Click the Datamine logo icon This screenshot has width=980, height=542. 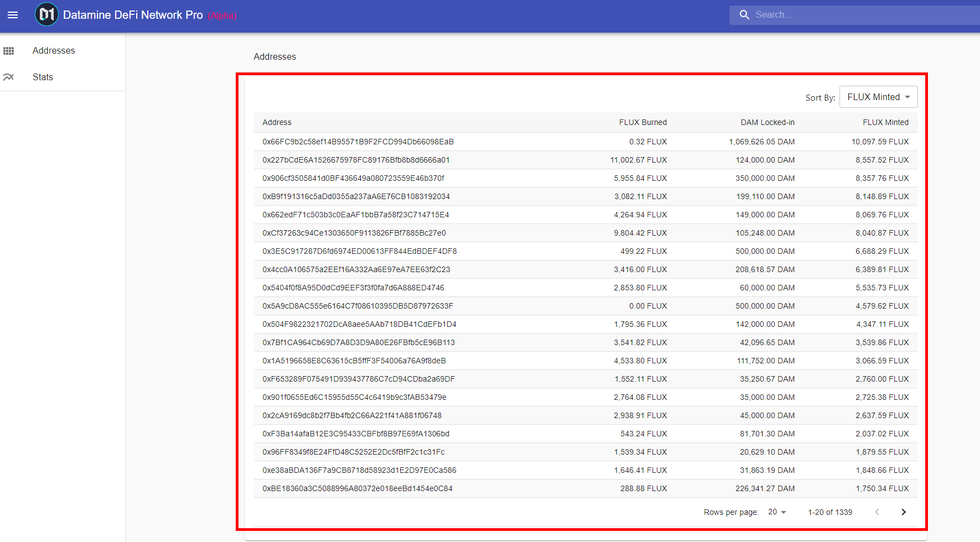click(46, 14)
